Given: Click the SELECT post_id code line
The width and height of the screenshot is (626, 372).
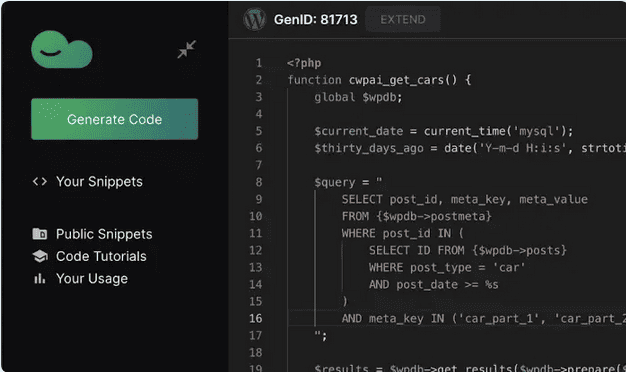Looking at the screenshot, I should pos(464,199).
